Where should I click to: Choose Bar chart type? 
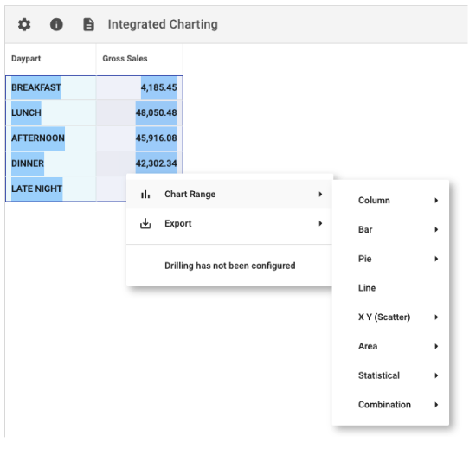tap(390, 229)
